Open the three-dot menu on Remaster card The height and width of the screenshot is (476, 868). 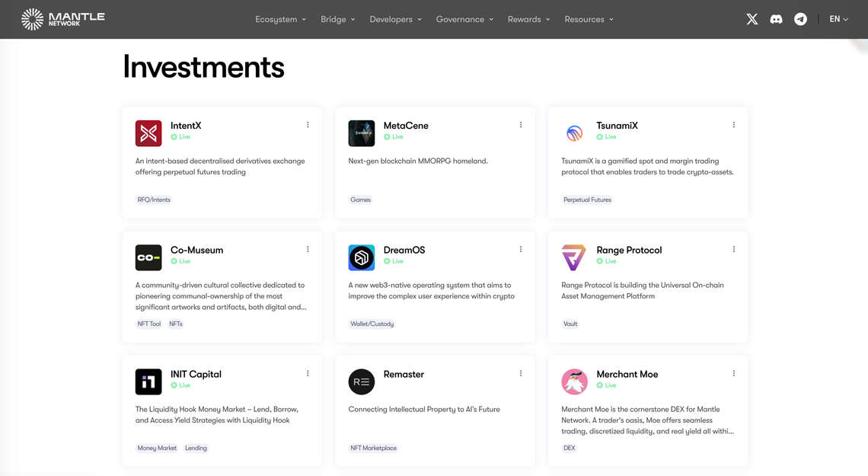[x=521, y=374]
